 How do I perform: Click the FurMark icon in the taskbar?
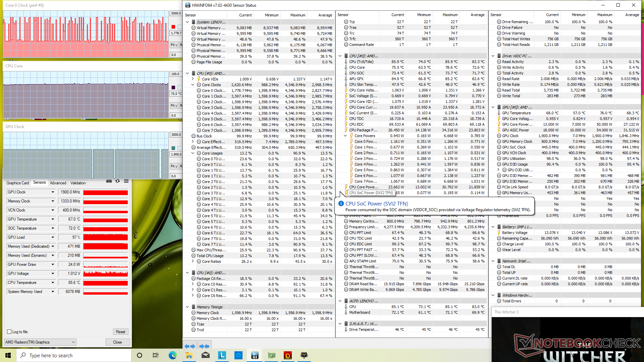coord(287,355)
